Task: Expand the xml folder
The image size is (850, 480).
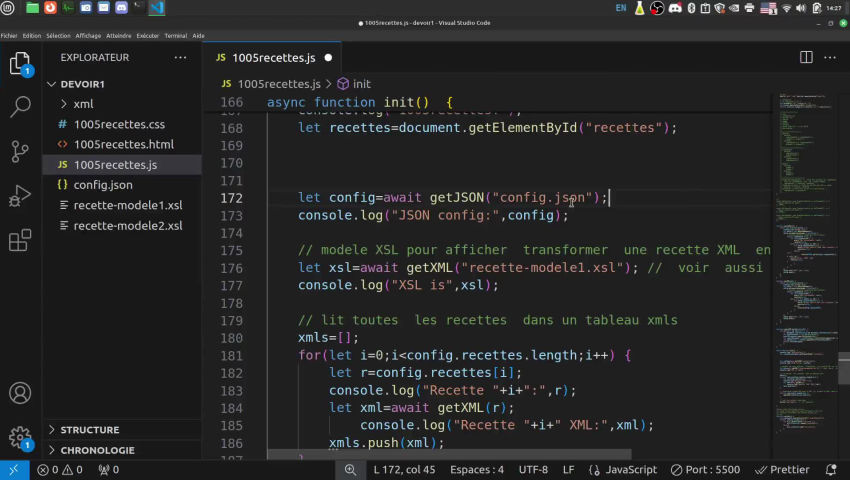Action: pos(83,105)
